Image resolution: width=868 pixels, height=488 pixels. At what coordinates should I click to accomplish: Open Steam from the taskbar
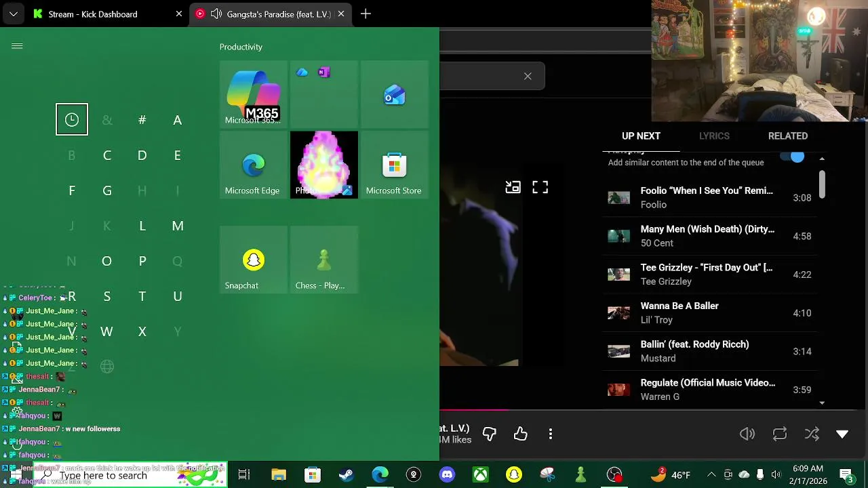[x=346, y=475]
